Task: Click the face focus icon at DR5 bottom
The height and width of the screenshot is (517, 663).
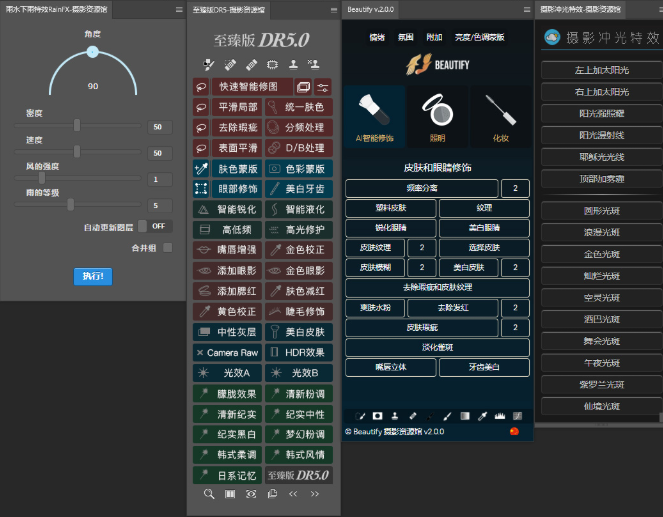Action: click(251, 494)
